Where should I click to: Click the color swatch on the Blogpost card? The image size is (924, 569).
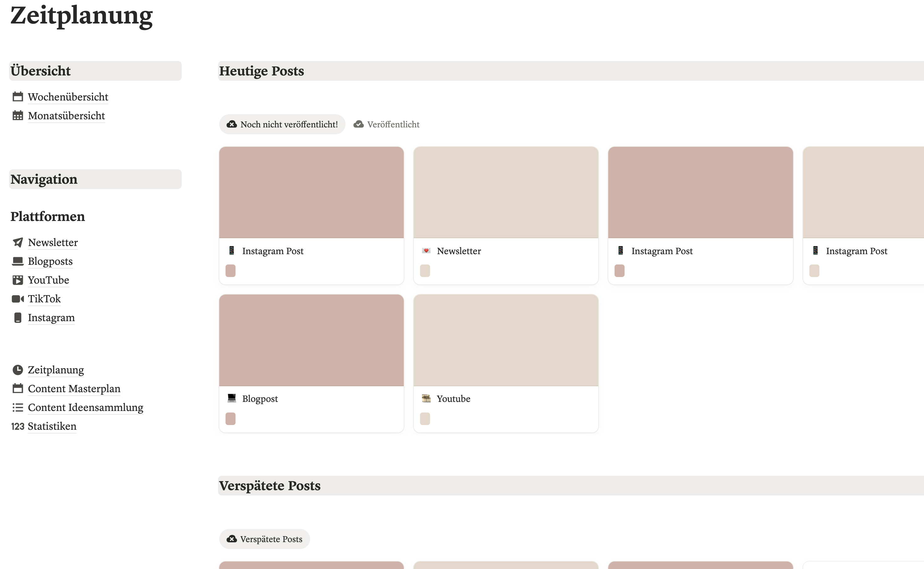coord(231,418)
